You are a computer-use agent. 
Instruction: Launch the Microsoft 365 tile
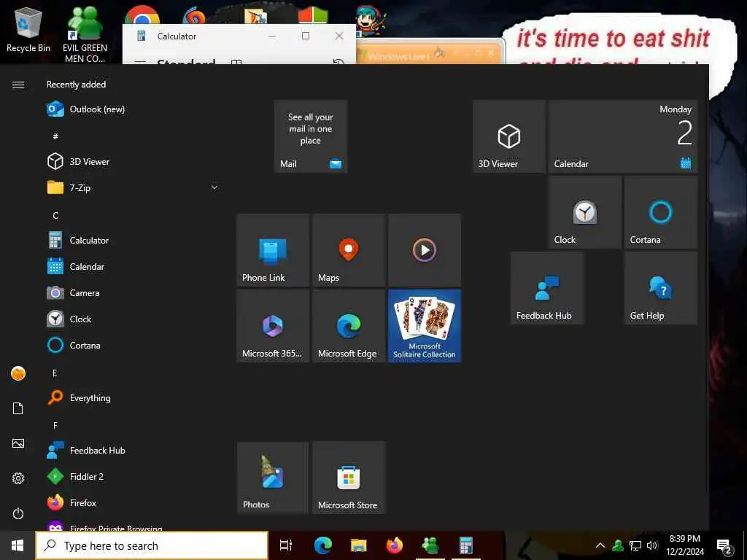[x=273, y=326]
